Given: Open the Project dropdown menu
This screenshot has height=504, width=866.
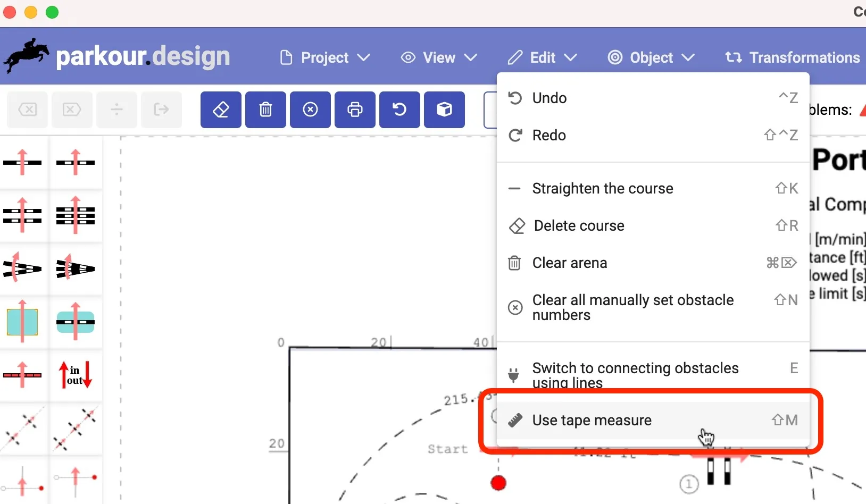Looking at the screenshot, I should pyautogui.click(x=325, y=57).
